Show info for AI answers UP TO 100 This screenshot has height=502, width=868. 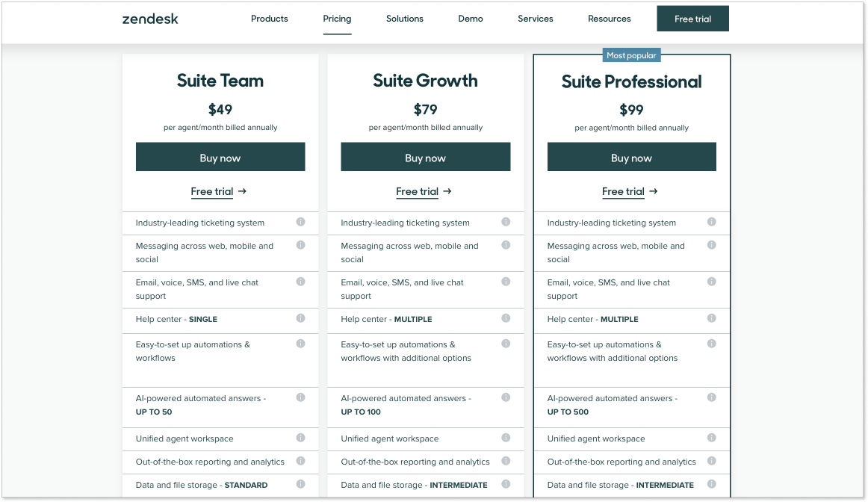pyautogui.click(x=506, y=397)
